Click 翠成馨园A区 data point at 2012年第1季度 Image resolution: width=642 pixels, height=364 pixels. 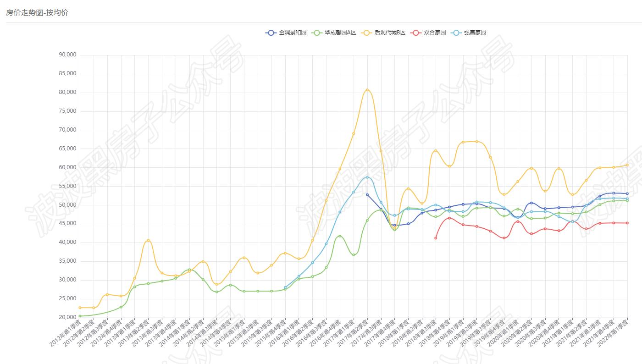80,316
